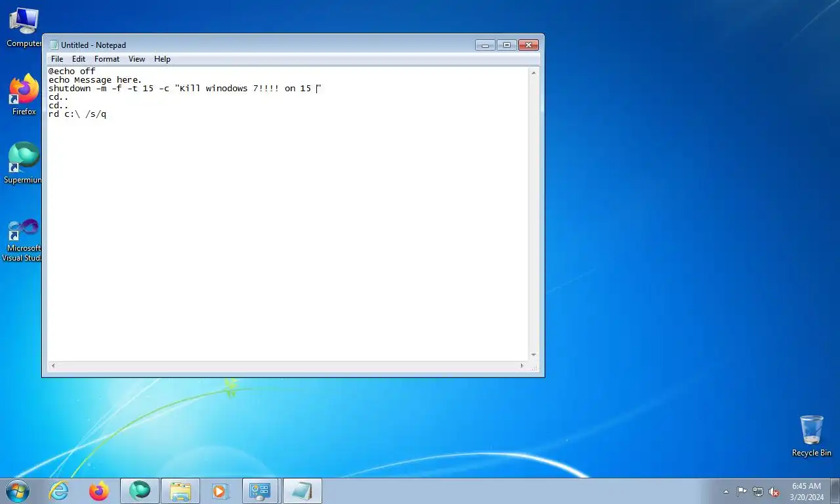The image size is (840, 504).
Task: Select the Computer desktop icon
Action: 24,28
